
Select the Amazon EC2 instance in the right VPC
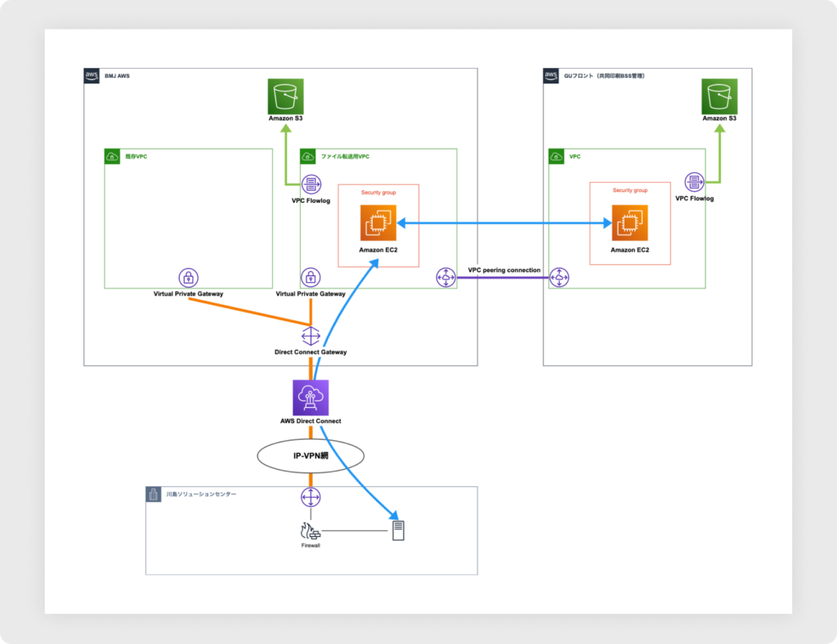tap(629, 223)
